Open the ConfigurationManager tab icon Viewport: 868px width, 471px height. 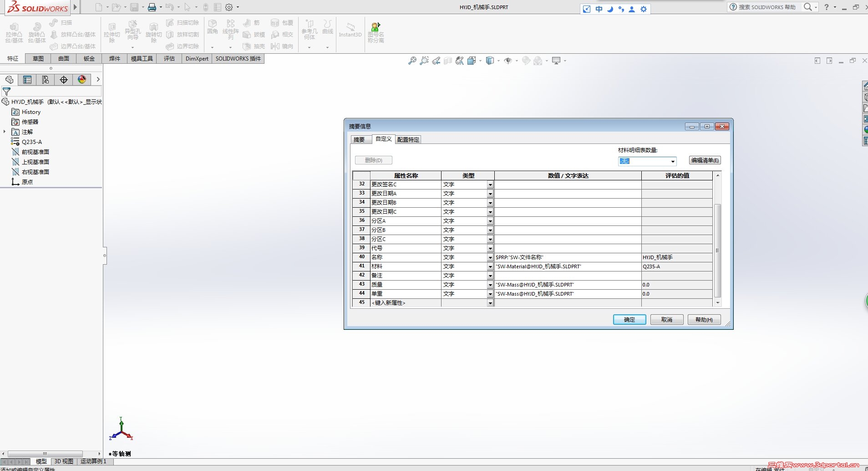tap(46, 80)
